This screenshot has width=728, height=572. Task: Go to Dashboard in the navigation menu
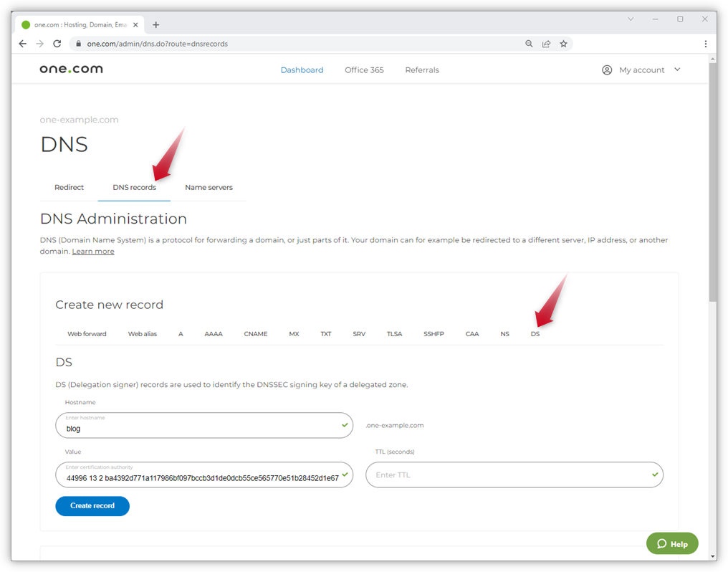click(302, 70)
